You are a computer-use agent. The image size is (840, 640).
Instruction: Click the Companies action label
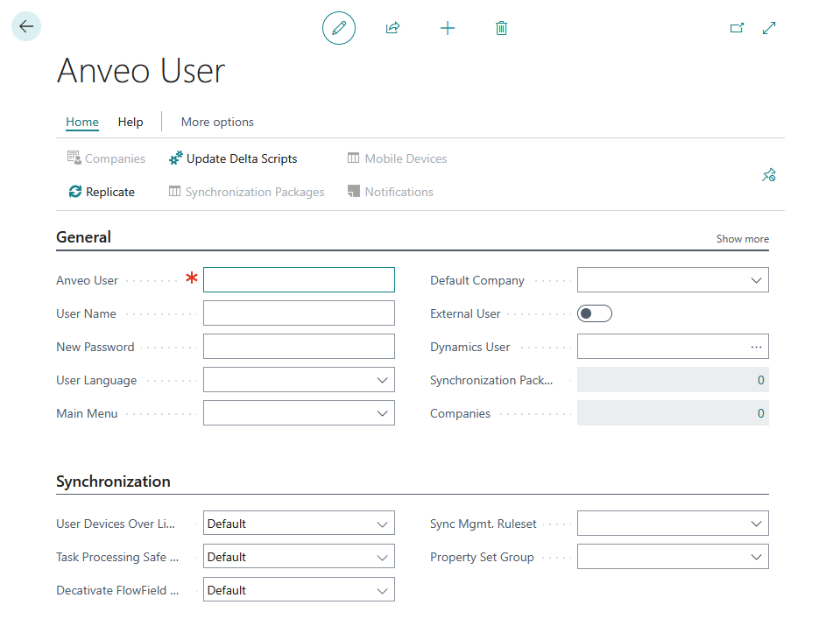coord(115,159)
